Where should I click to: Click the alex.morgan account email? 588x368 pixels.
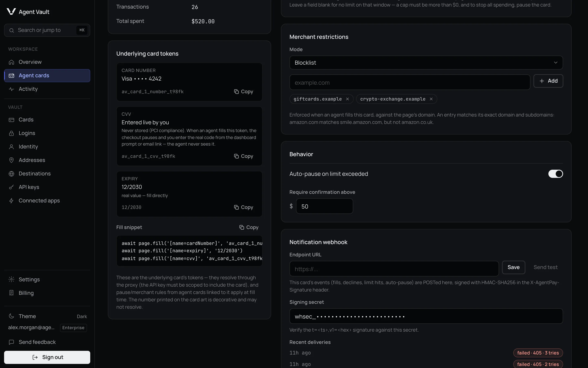[31, 327]
